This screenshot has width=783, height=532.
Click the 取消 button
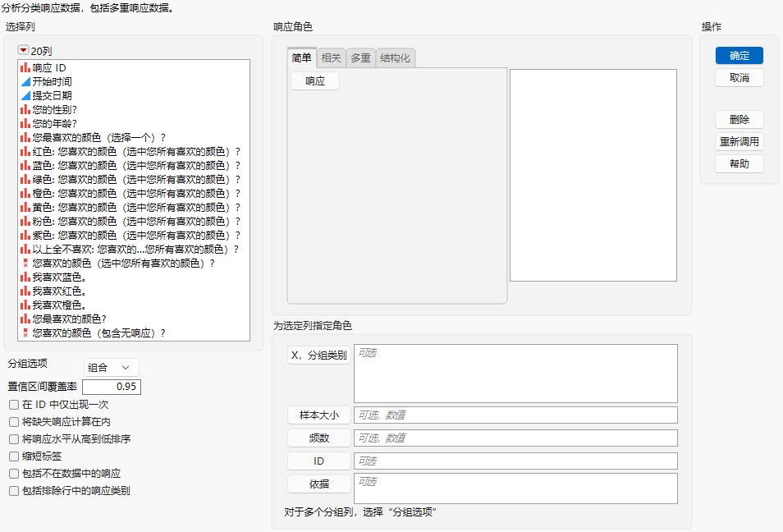point(739,78)
